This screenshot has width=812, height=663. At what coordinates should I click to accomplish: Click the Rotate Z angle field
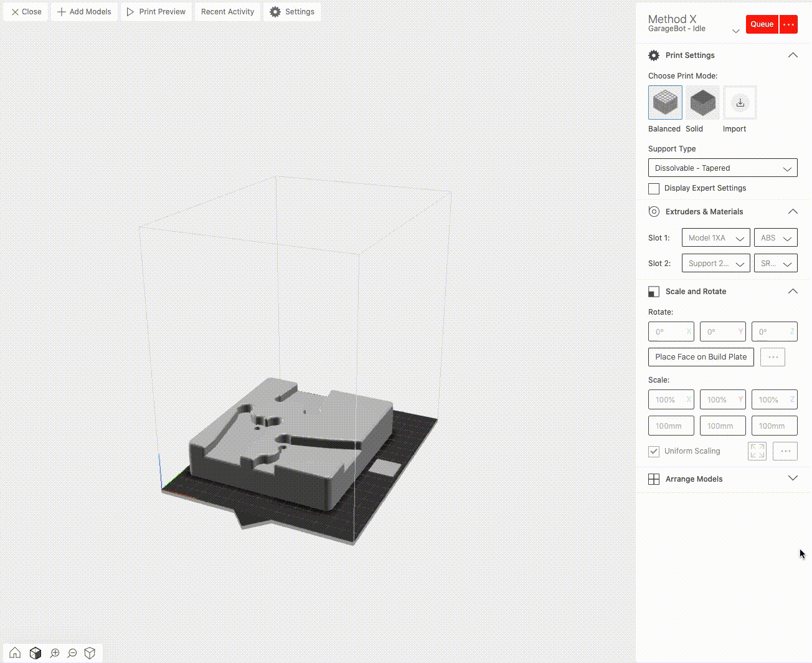click(x=775, y=331)
